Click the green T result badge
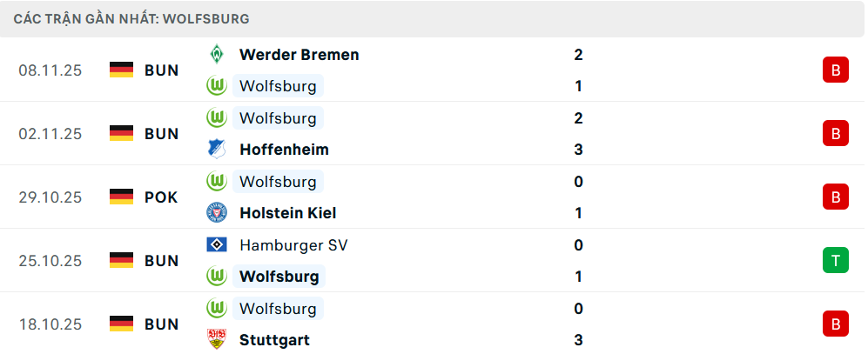 [835, 261]
